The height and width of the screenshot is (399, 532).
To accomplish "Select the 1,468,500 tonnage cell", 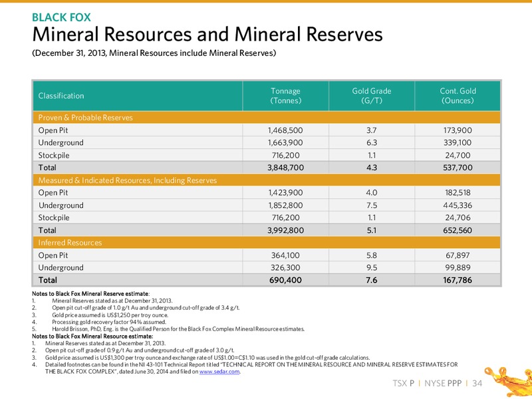I will [x=285, y=130].
